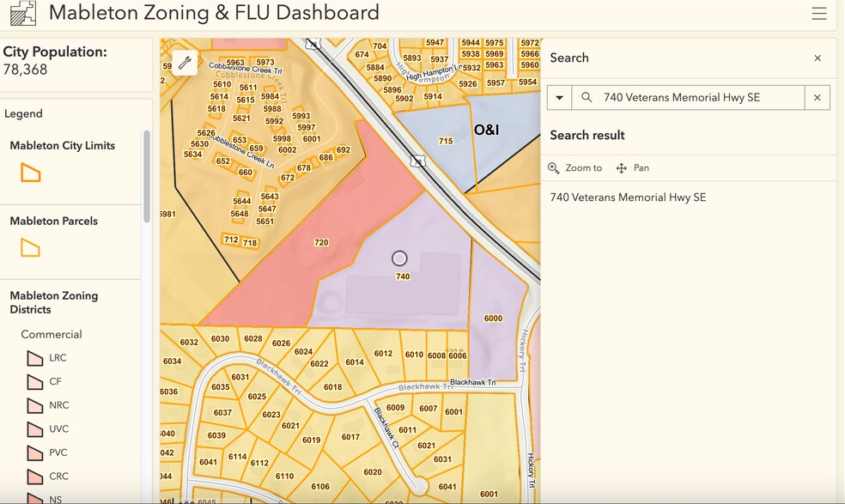Click the LRC zoning color swatch
Viewport: 845px width, 504px height.
point(35,358)
